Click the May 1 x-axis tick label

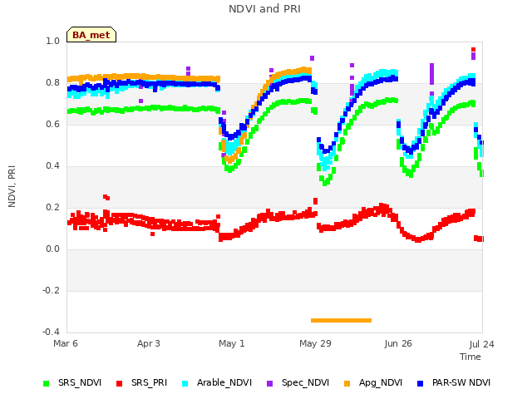(232, 343)
